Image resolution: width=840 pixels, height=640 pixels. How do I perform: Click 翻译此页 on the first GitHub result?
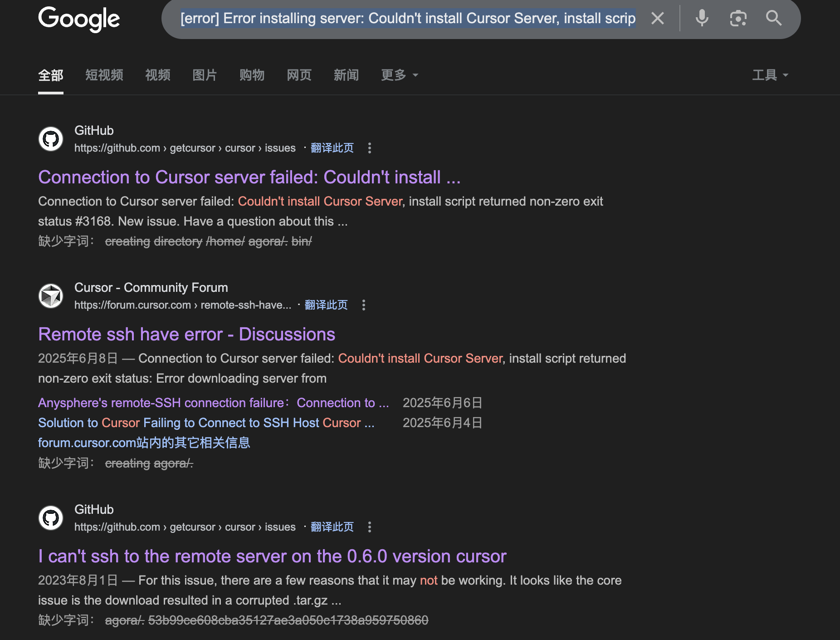332,148
